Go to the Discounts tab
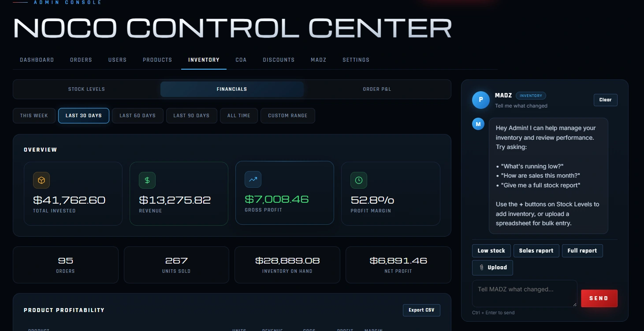Image resolution: width=644 pixels, height=331 pixels. (279, 60)
